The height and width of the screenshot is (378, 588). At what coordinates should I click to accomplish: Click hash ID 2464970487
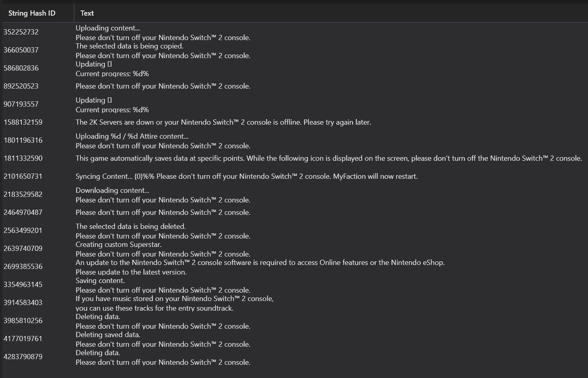pos(23,212)
